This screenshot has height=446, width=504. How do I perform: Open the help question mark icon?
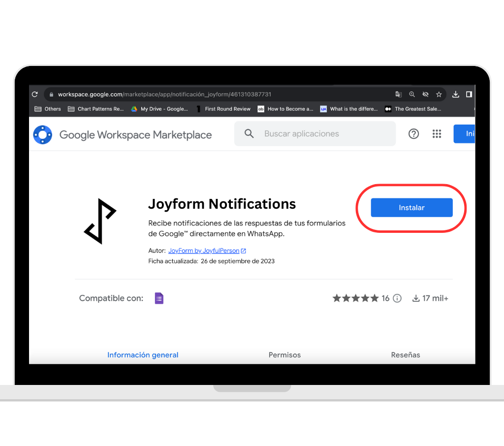pos(413,133)
